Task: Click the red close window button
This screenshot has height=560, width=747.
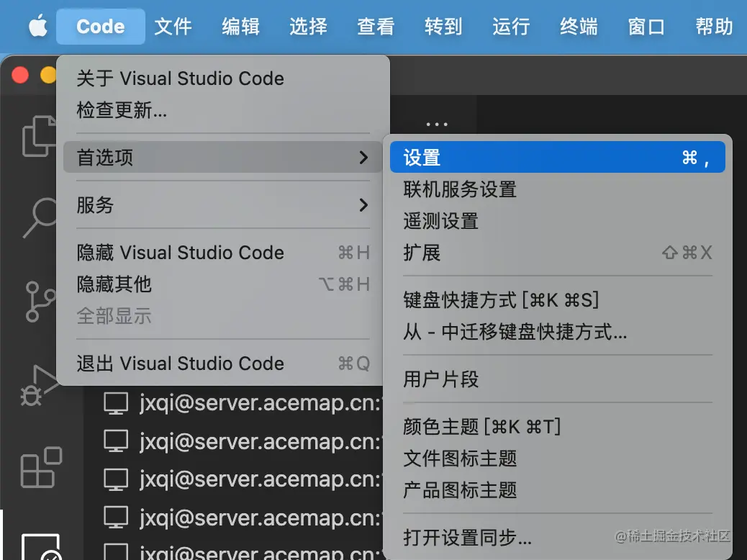Action: (x=20, y=76)
